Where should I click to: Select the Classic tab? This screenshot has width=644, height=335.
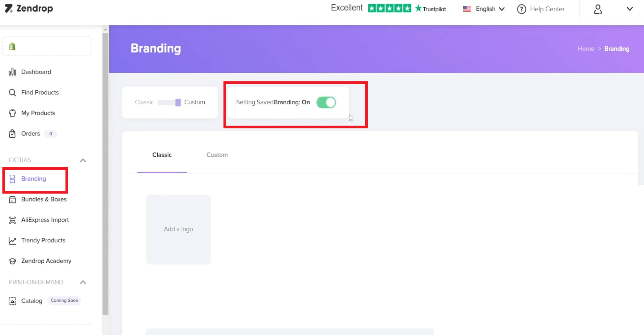tap(162, 155)
